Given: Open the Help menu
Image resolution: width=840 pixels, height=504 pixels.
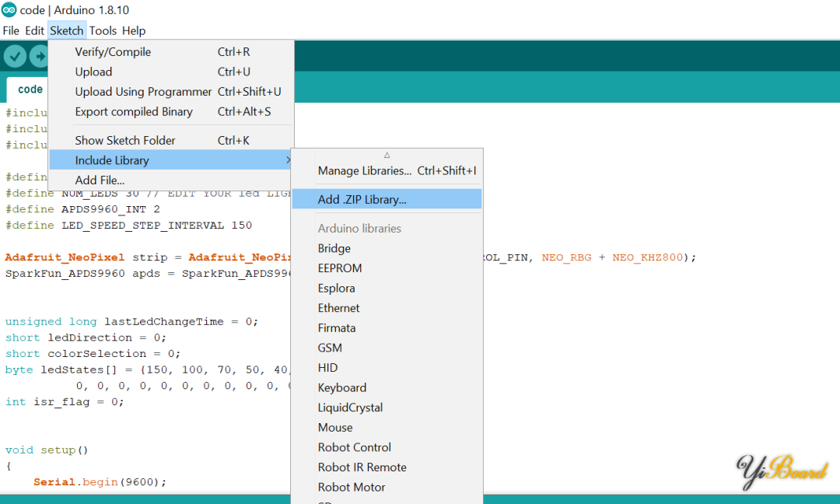Looking at the screenshot, I should coord(134,30).
